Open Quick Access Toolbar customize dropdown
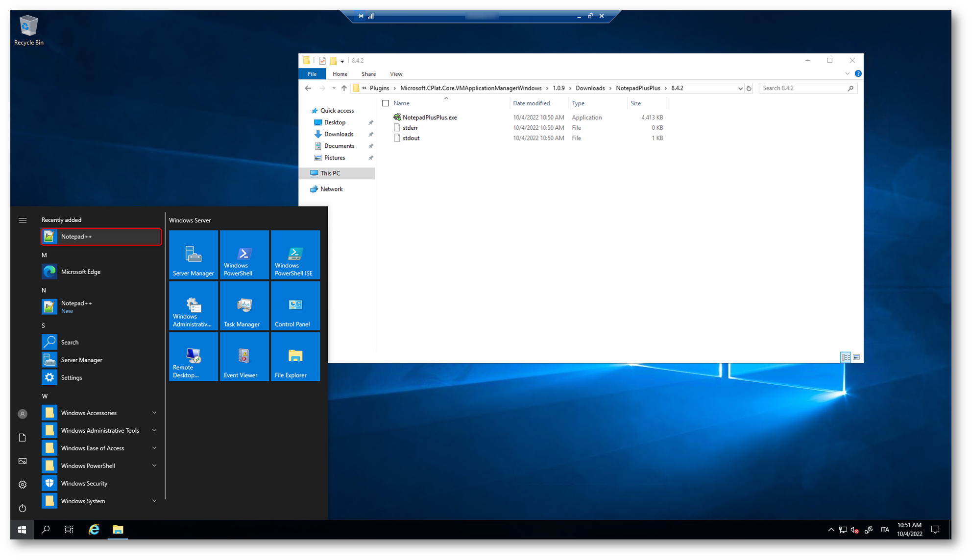972x560 pixels. click(342, 61)
